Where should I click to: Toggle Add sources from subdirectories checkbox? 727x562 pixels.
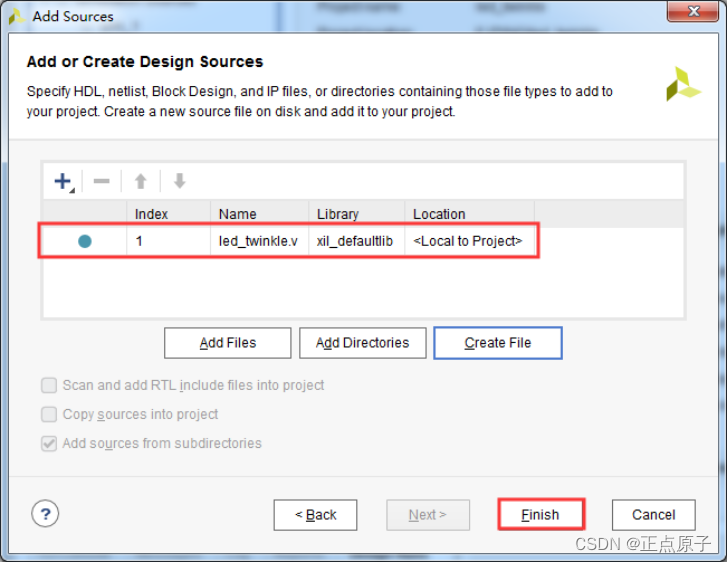tap(49, 443)
